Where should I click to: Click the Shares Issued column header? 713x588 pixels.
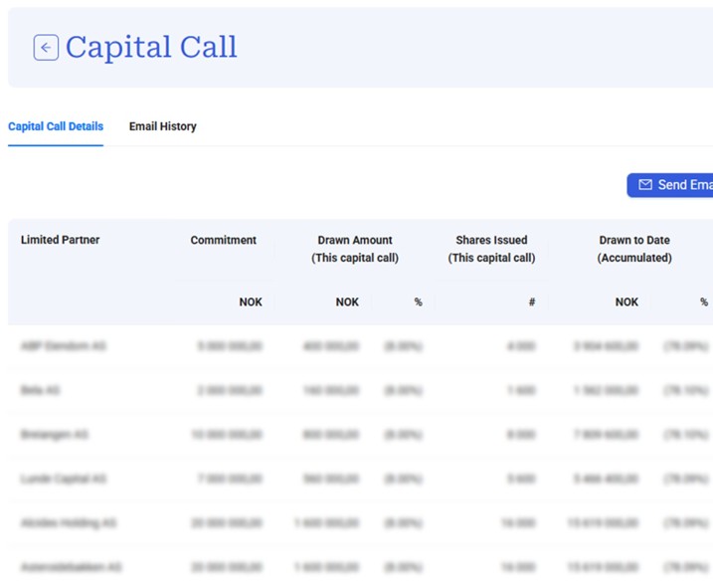coord(491,249)
